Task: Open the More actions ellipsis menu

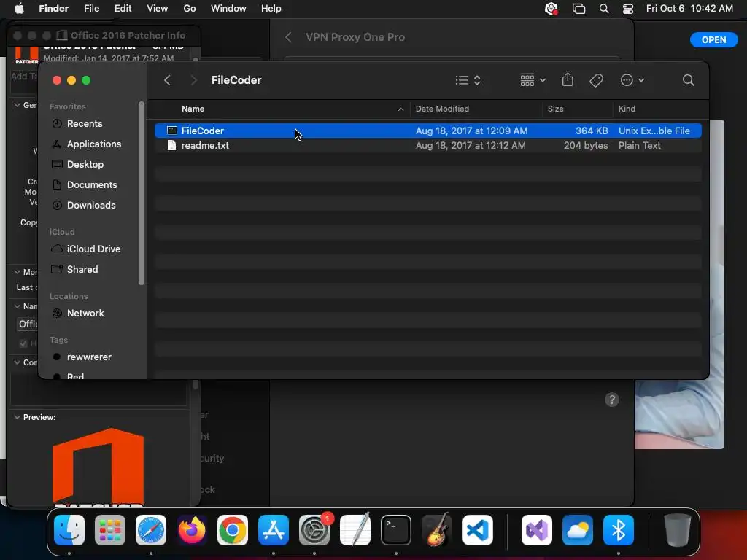Action: [632, 80]
